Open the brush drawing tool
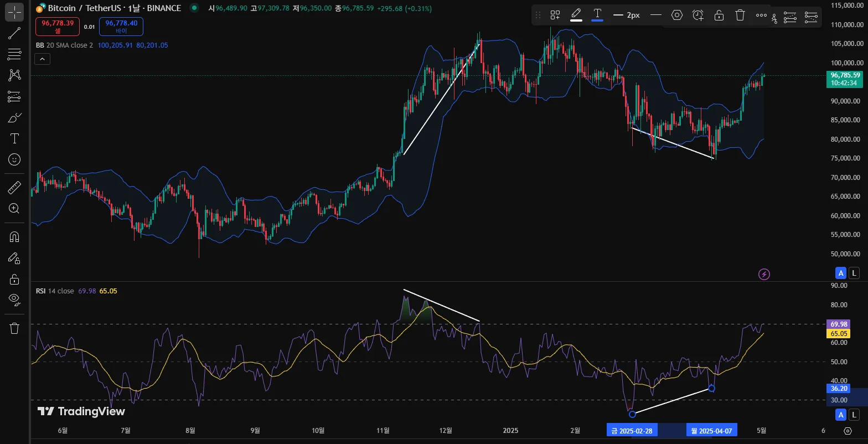Image resolution: width=868 pixels, height=444 pixels. 14,117
